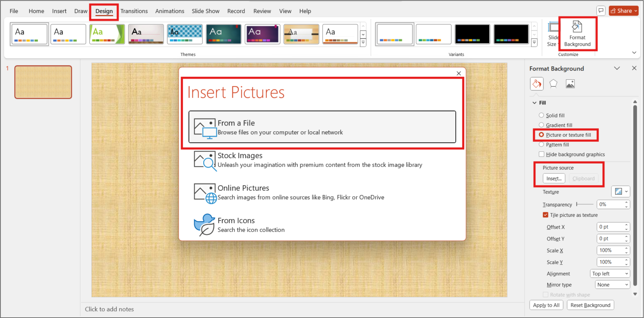Select slide 1 thumbnail in the pane
This screenshot has width=644, height=318.
tap(43, 82)
